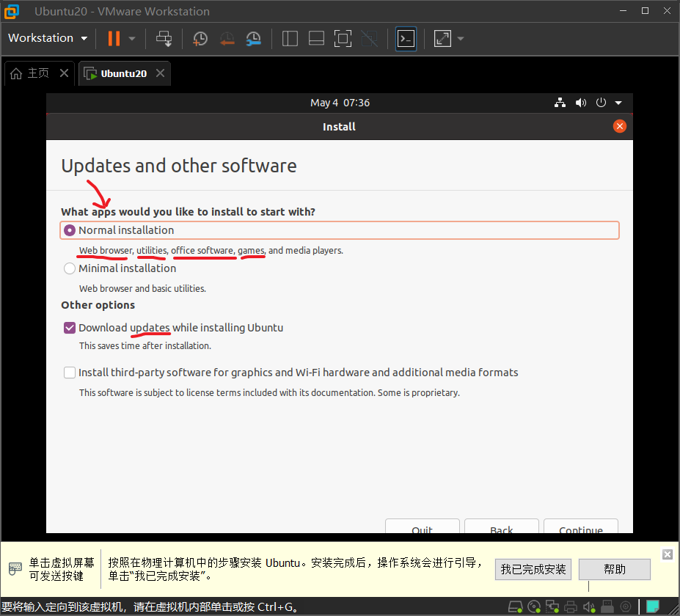Pause the virtual machine with the orange pause icon

[x=114, y=39]
